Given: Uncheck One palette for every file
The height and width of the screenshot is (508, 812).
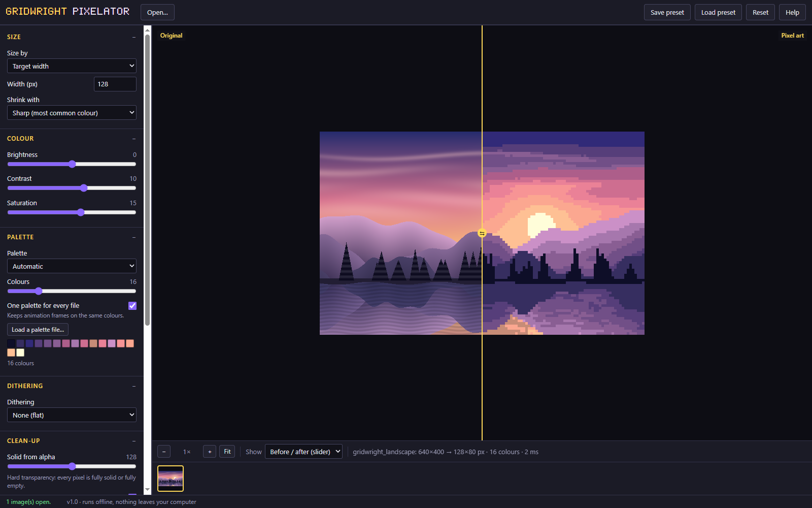Looking at the screenshot, I should pyautogui.click(x=132, y=306).
